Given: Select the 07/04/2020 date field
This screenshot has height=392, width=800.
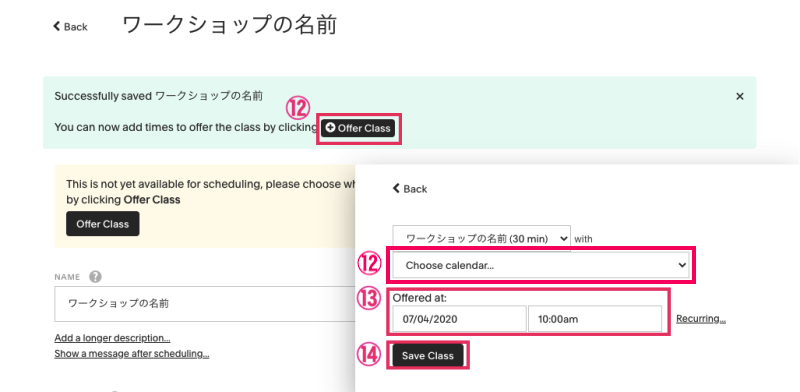Looking at the screenshot, I should pos(459,319).
